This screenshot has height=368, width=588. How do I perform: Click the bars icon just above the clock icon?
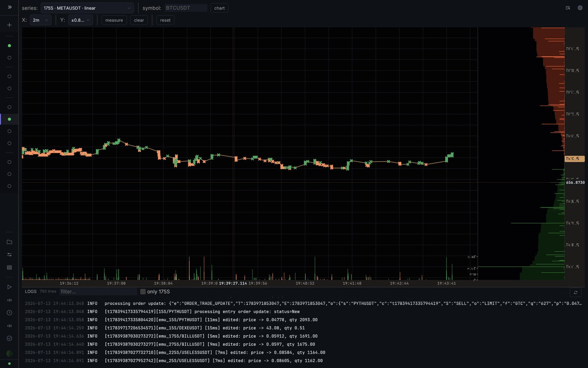tap(10, 300)
